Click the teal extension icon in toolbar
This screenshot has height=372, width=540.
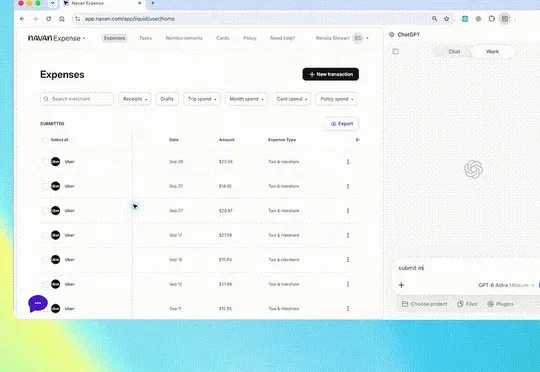(465, 19)
